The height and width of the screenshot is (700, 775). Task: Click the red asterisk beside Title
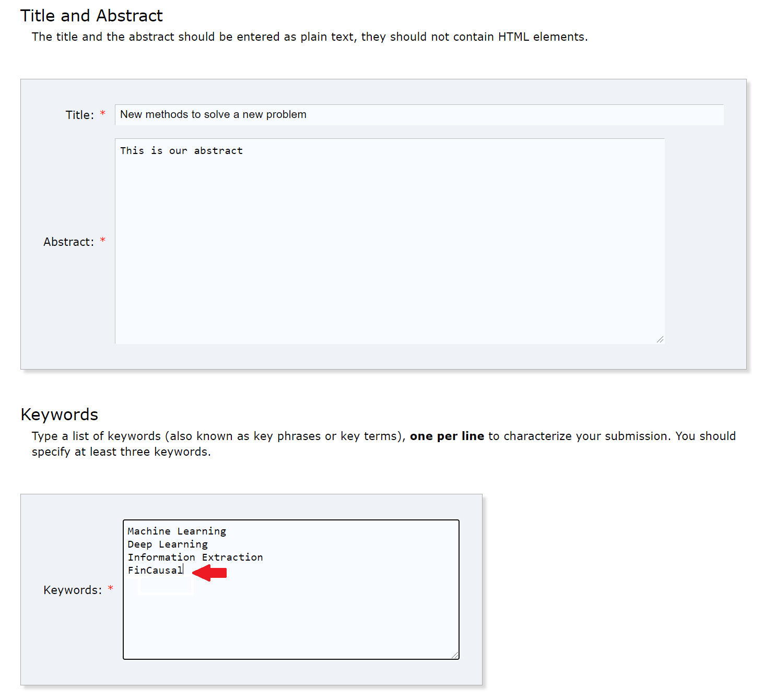pos(103,113)
